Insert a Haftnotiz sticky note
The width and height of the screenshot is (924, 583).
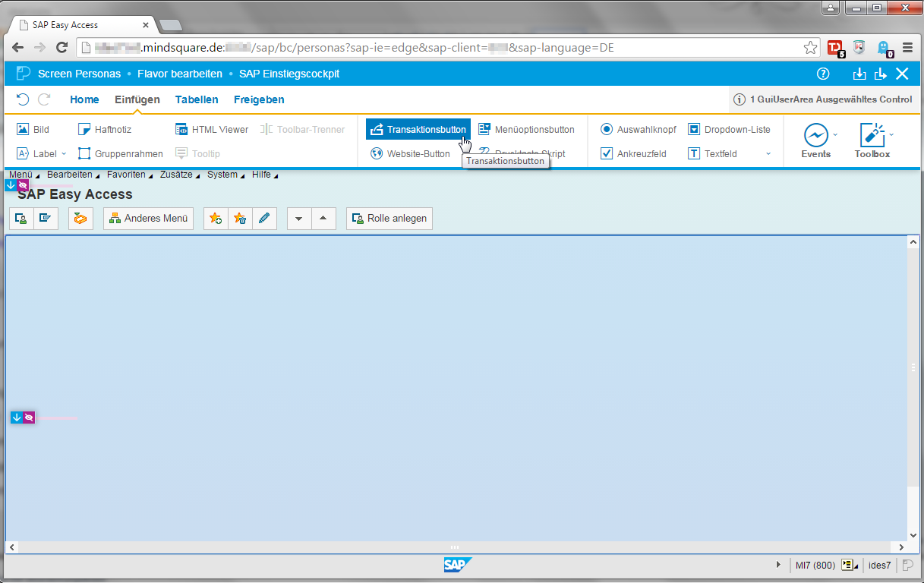[105, 130]
